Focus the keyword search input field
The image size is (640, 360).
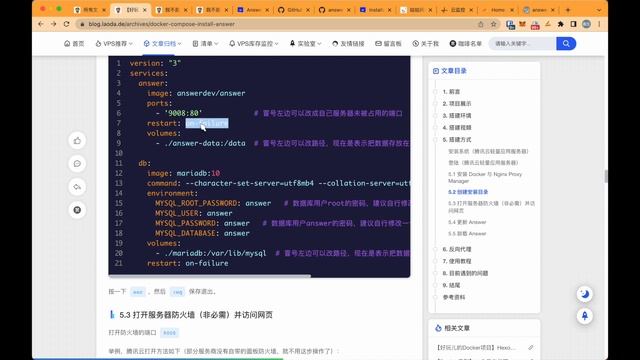(x=522, y=43)
